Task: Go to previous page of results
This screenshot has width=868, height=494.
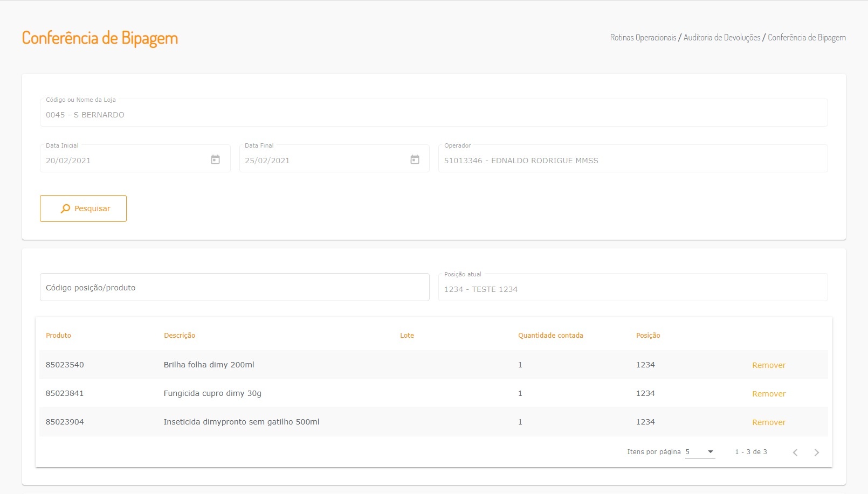Action: [795, 453]
